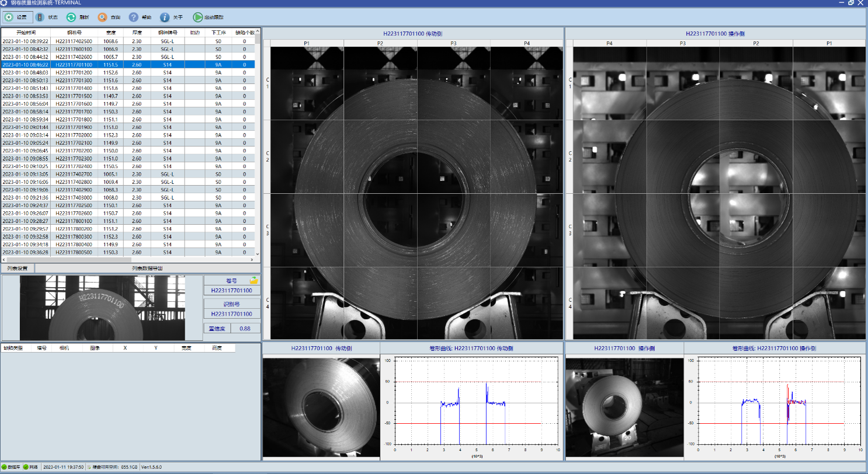This screenshot has height=474, width=868.
Task: Open the 设置 settings gear icon
Action: coord(10,18)
